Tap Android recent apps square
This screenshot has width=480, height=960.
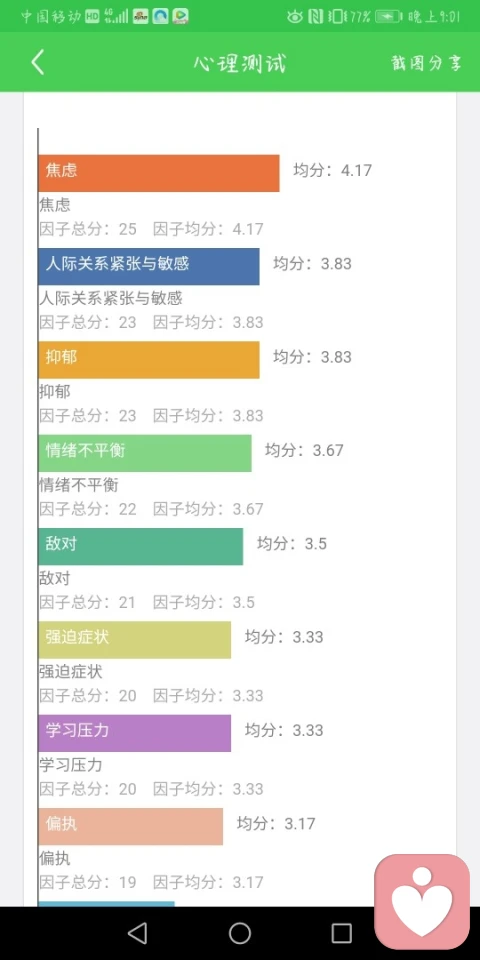click(x=342, y=933)
